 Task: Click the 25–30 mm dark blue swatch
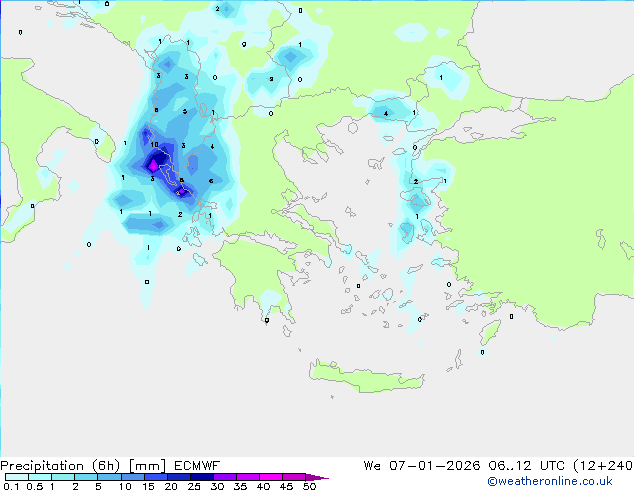pyautogui.click(x=201, y=477)
